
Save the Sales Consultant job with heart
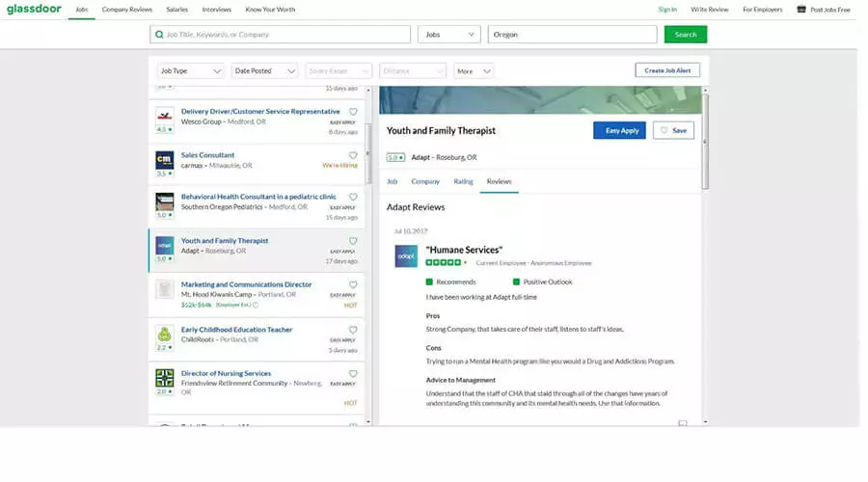[x=353, y=155]
